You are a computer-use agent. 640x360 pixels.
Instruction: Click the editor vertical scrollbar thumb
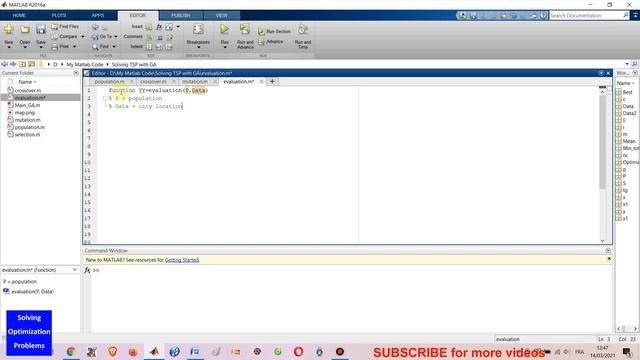click(x=602, y=142)
